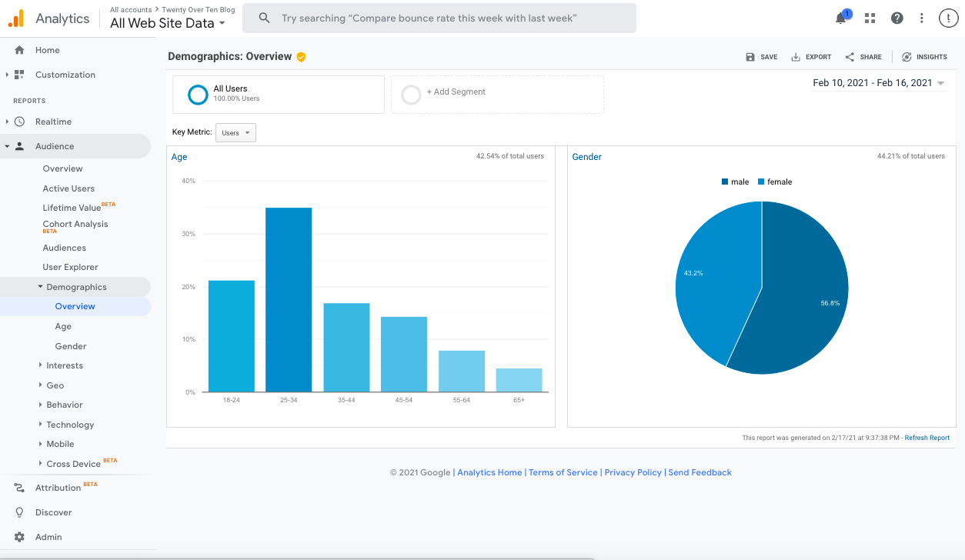
Task: Save the report with the save icon
Action: point(750,56)
